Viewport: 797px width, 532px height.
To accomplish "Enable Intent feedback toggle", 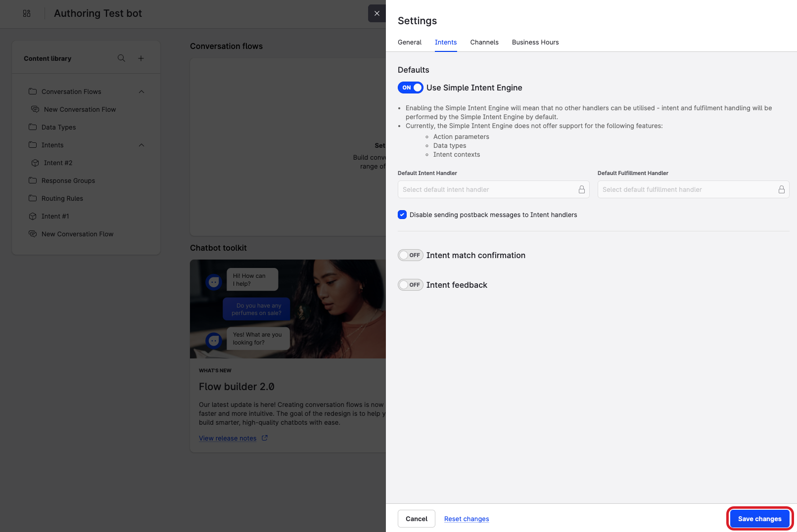I will coord(410,285).
